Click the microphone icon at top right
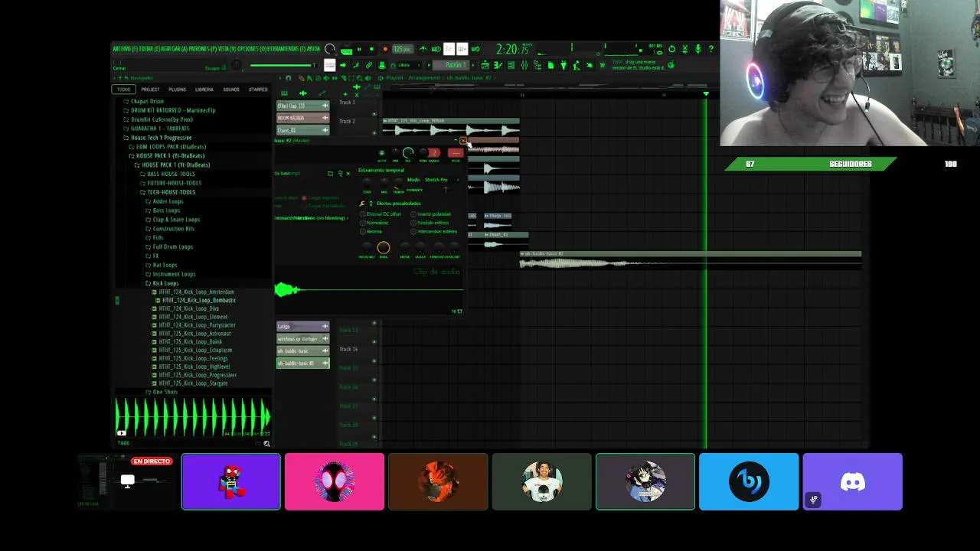980x551 pixels. 697,49
